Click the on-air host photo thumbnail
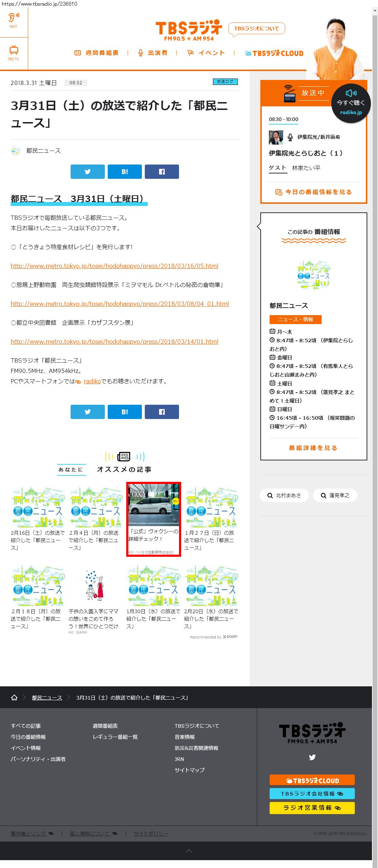 click(x=276, y=137)
